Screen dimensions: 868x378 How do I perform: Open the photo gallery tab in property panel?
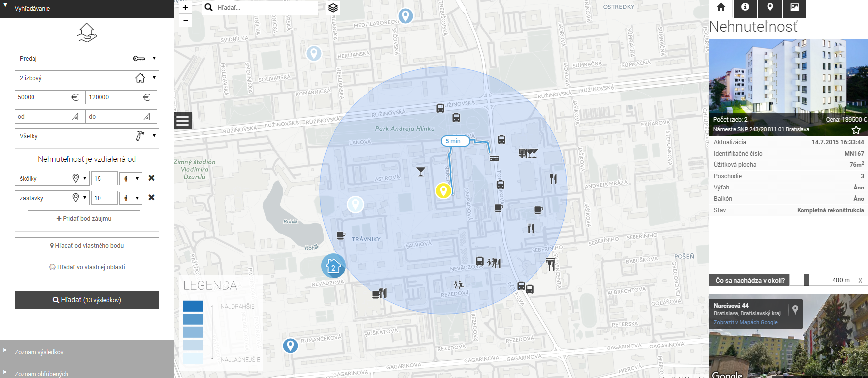[795, 7]
